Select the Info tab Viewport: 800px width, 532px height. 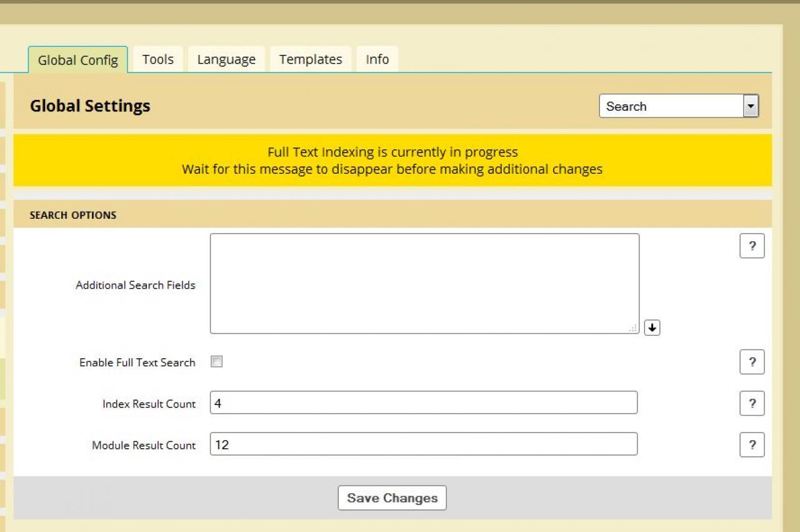(377, 59)
